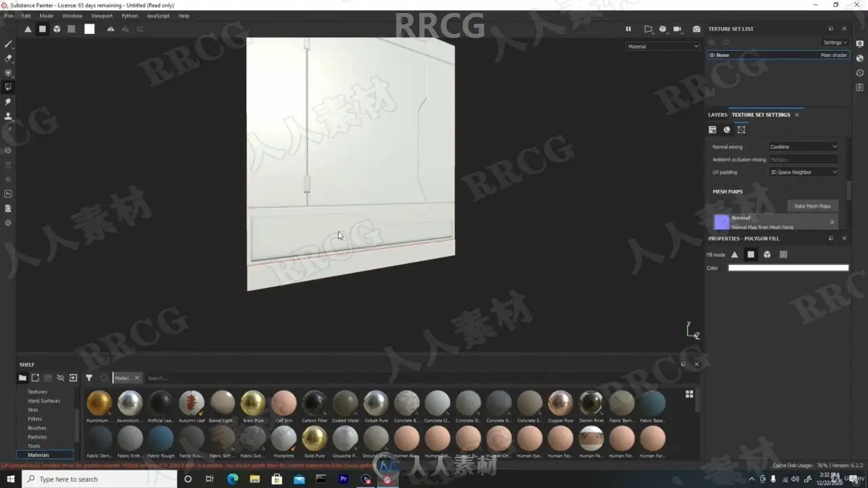
Task: Choose triangle fill in the top toolbar
Action: 28,29
